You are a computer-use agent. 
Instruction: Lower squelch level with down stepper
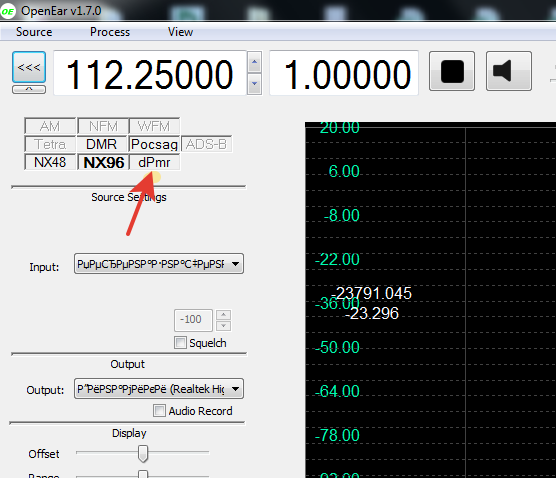tap(223, 326)
